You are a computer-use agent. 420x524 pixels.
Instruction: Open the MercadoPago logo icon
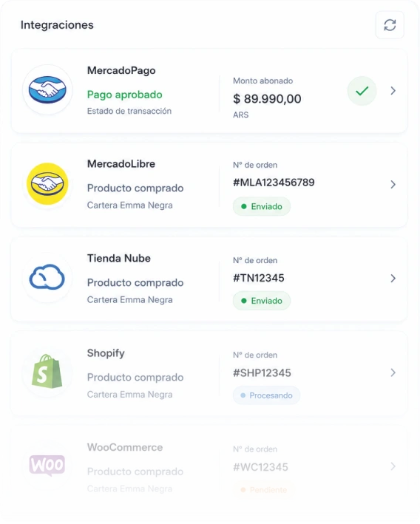[47, 90]
